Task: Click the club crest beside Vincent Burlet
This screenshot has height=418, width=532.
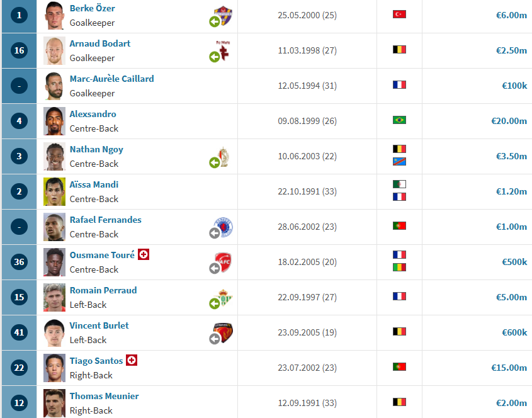Action: [224, 332]
